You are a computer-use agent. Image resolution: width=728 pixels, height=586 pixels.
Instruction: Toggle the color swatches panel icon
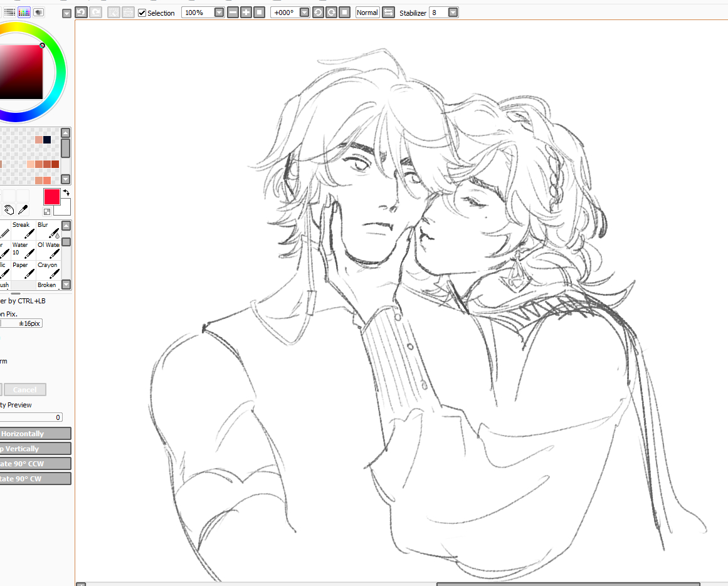point(24,12)
